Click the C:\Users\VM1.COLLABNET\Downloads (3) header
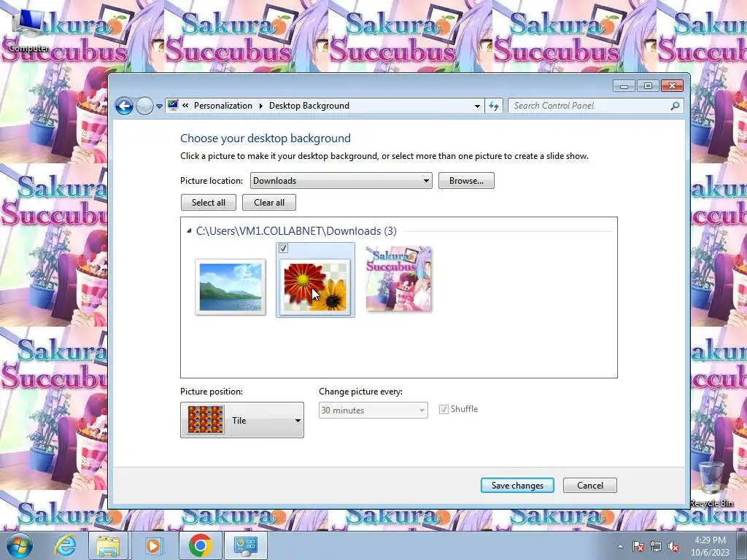This screenshot has width=747, height=560. point(296,231)
